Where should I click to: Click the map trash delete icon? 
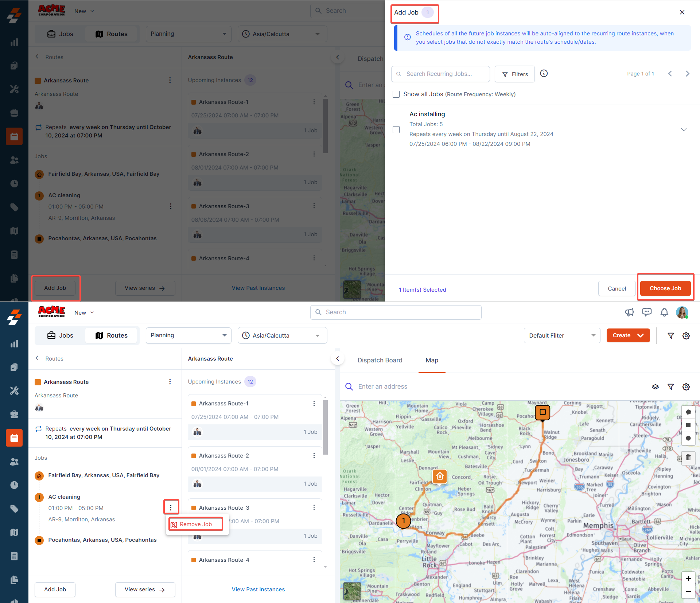(688, 457)
